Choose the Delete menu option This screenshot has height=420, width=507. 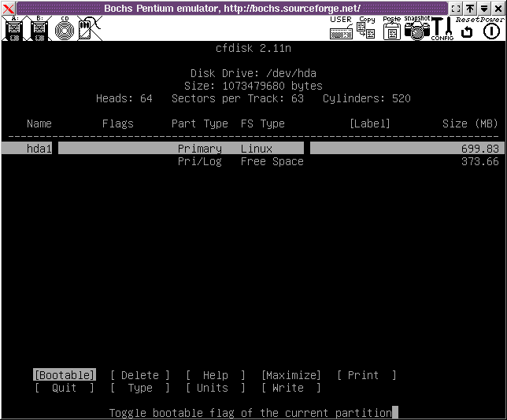point(139,375)
